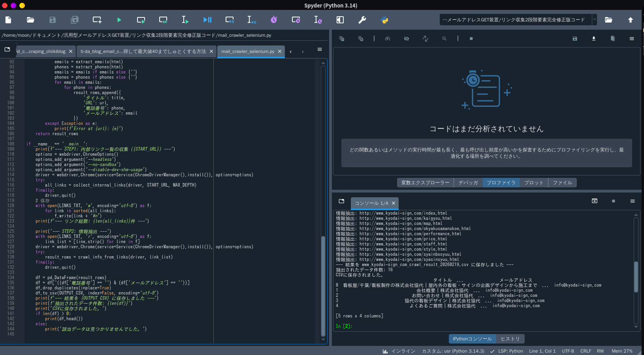Click the console vertical scrollbar thumb
The height and width of the screenshot is (355, 644).
[636, 277]
